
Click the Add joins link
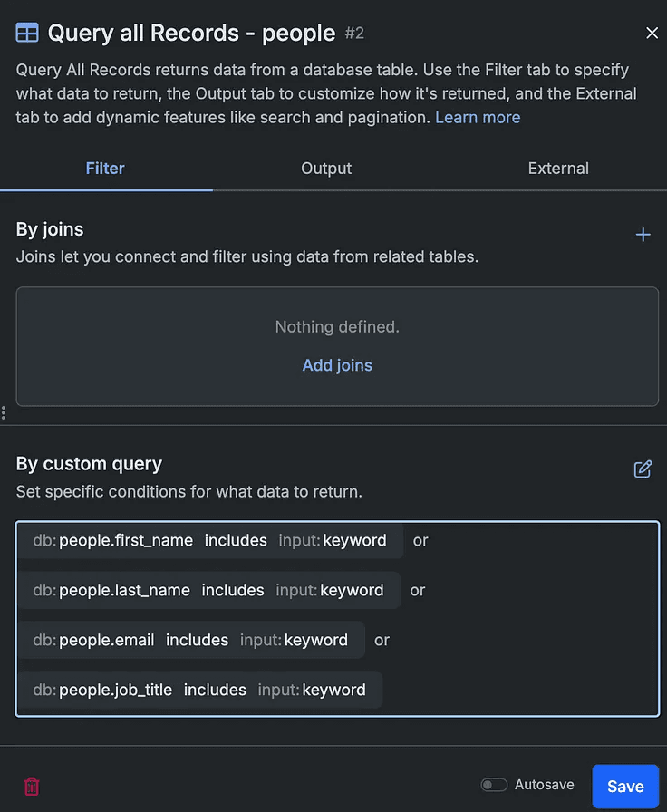click(x=337, y=365)
